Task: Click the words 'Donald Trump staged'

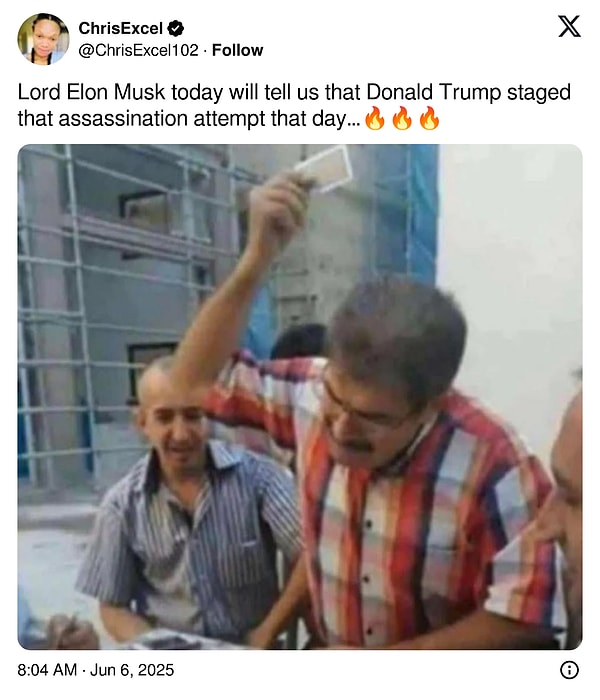Action: pos(468,92)
